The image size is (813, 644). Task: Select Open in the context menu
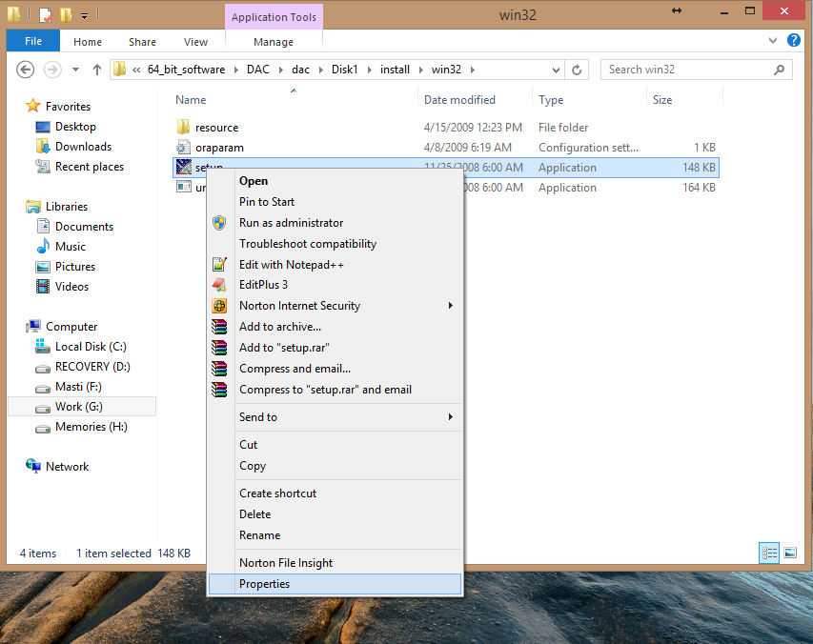pos(335,181)
